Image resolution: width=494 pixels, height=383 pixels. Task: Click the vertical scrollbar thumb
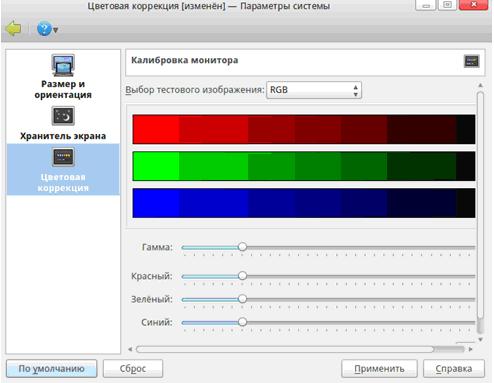point(480,205)
